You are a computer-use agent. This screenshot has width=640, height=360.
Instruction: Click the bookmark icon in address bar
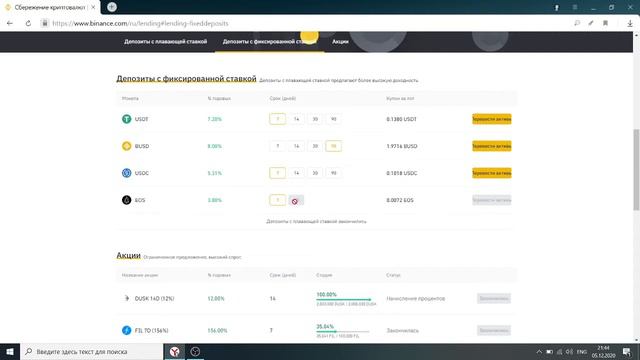(605, 23)
